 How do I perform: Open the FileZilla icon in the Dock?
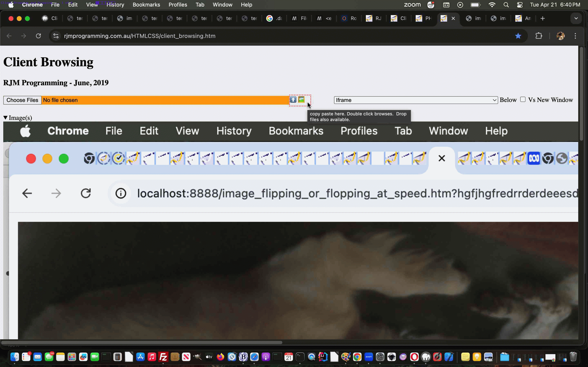pyautogui.click(x=163, y=357)
